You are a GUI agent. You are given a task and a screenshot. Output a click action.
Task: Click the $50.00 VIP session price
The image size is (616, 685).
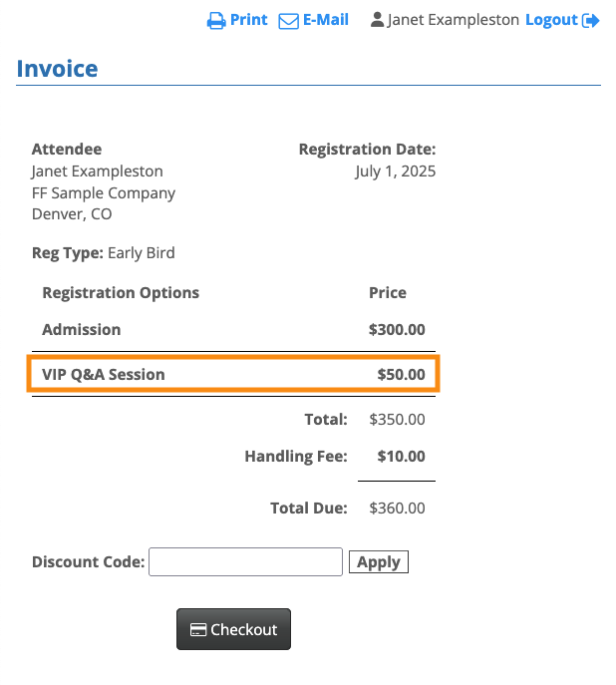pyautogui.click(x=401, y=375)
